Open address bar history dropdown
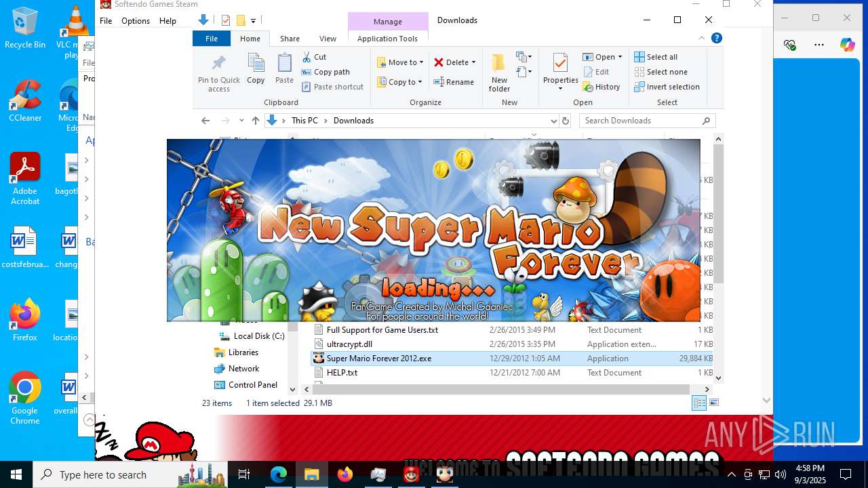This screenshot has height=488, width=868. pos(553,121)
